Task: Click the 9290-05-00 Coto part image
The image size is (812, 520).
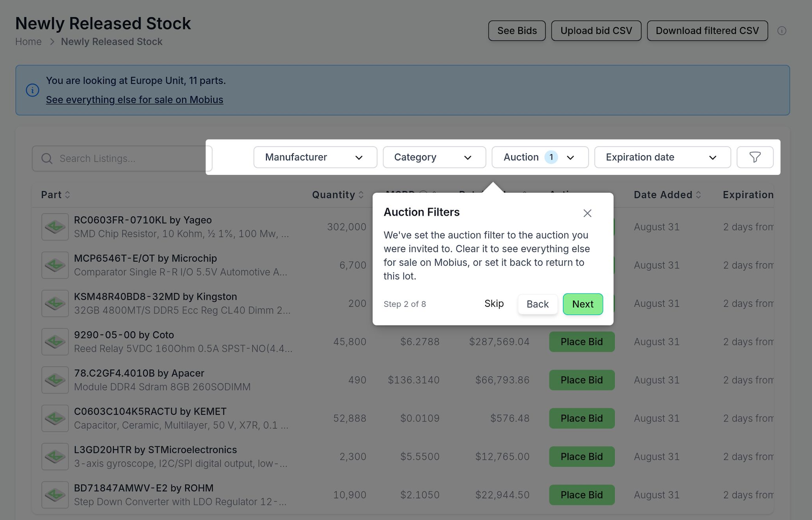Action: pyautogui.click(x=55, y=342)
